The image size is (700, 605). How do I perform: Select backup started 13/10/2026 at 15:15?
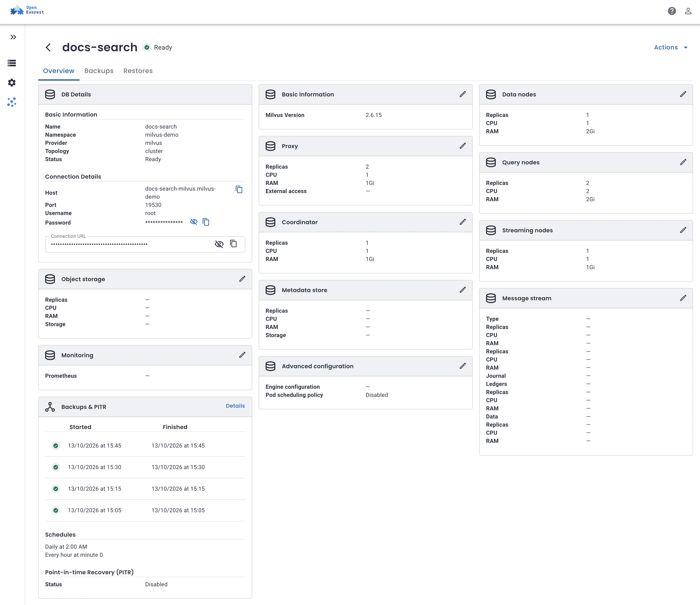(145, 489)
